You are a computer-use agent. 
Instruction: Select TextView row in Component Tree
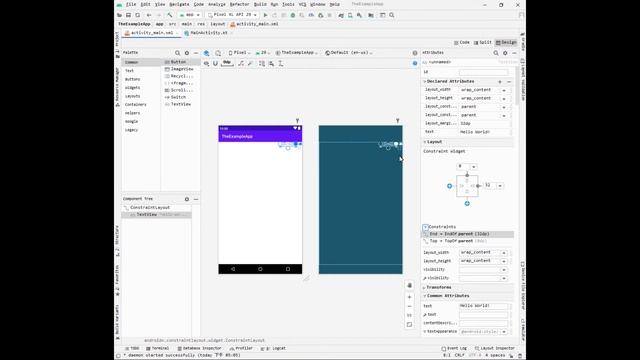(156, 215)
